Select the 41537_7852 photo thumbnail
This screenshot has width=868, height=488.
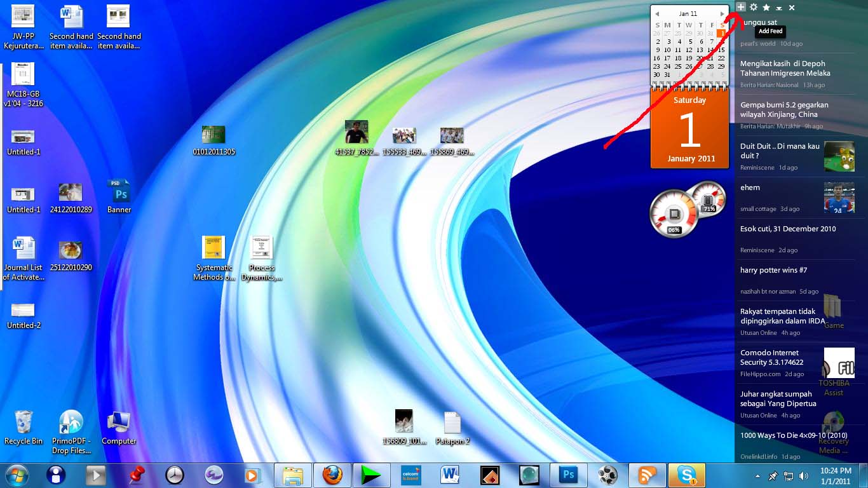(x=356, y=138)
